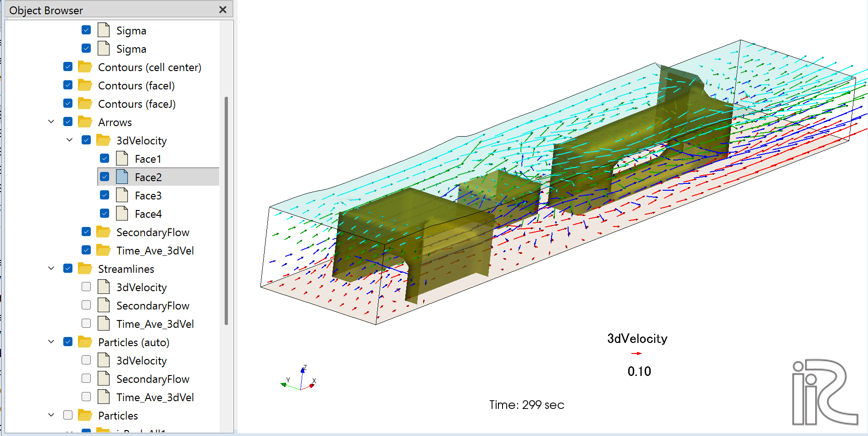Image resolution: width=868 pixels, height=436 pixels.
Task: Collapse the Arrows tree node
Action: 51,121
